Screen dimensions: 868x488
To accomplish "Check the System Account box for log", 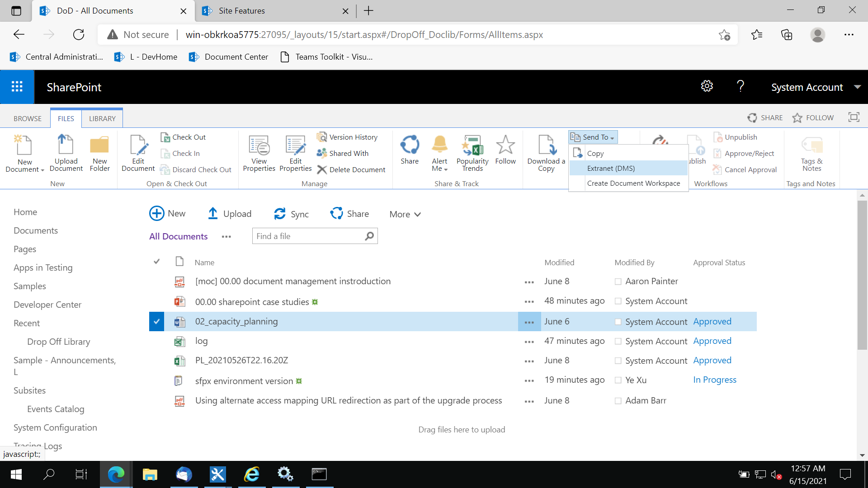I will (x=618, y=341).
